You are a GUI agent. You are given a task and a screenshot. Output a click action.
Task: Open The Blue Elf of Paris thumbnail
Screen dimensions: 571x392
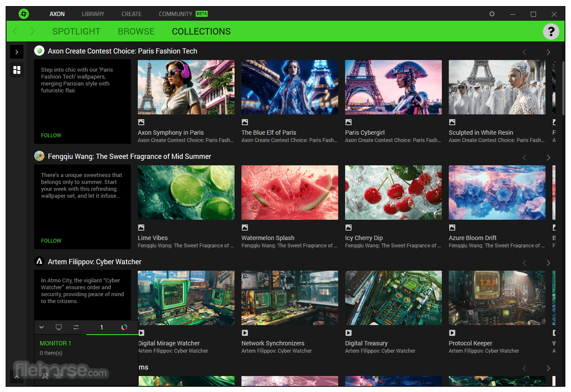pyautogui.click(x=290, y=87)
